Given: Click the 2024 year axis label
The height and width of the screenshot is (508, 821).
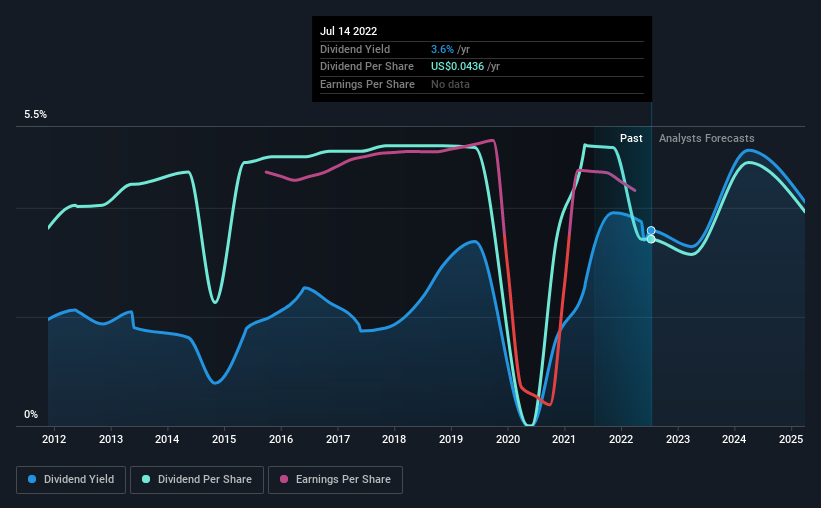Looking at the screenshot, I should [x=734, y=439].
